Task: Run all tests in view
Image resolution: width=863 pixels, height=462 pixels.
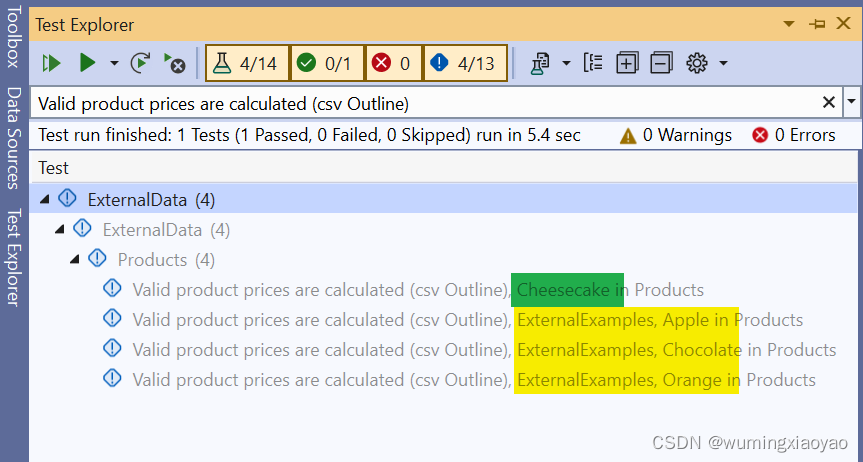Action: [51, 63]
